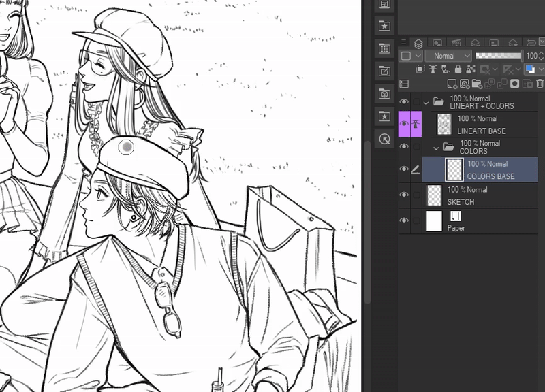Open the palette color square dropdown

tap(411, 56)
